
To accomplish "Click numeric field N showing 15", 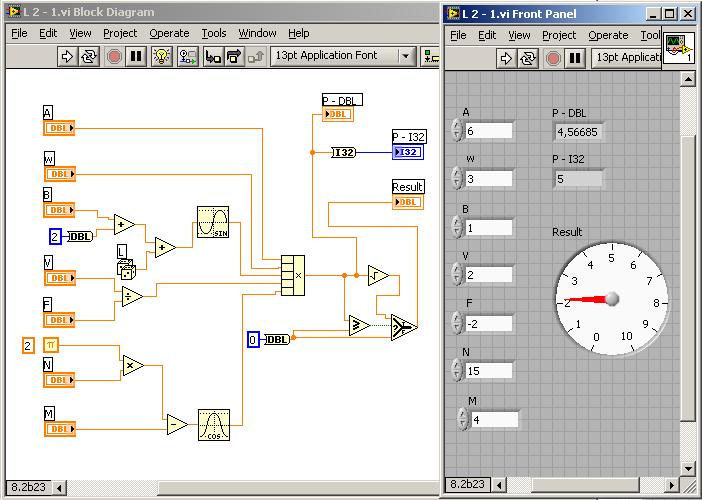I will (488, 371).
